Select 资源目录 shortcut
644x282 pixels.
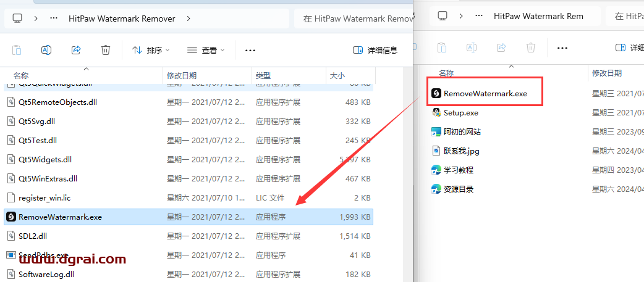(x=459, y=189)
